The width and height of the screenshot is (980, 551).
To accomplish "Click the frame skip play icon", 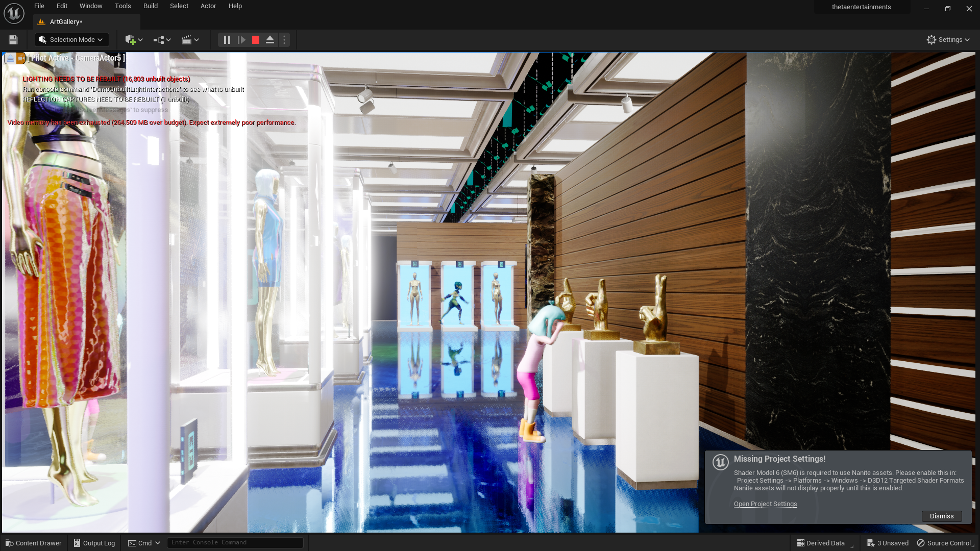I will point(241,40).
